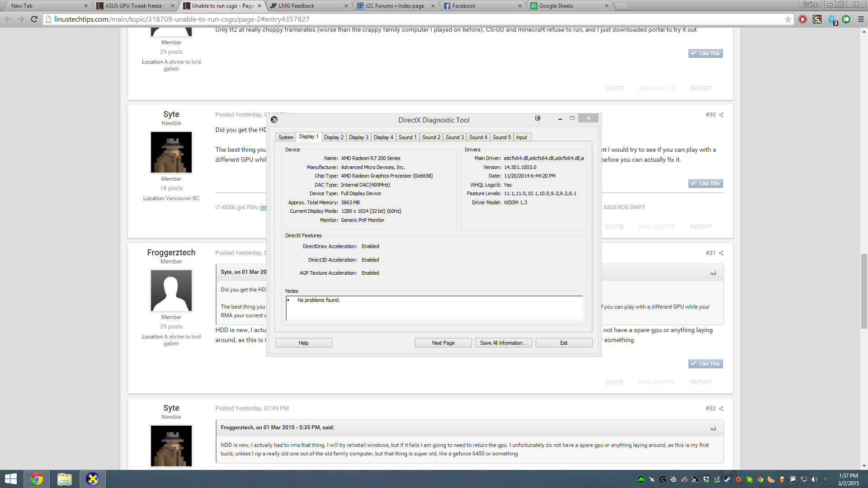Open the Ghostery ghost extension
Screen dimensions: 868x488
832,19
